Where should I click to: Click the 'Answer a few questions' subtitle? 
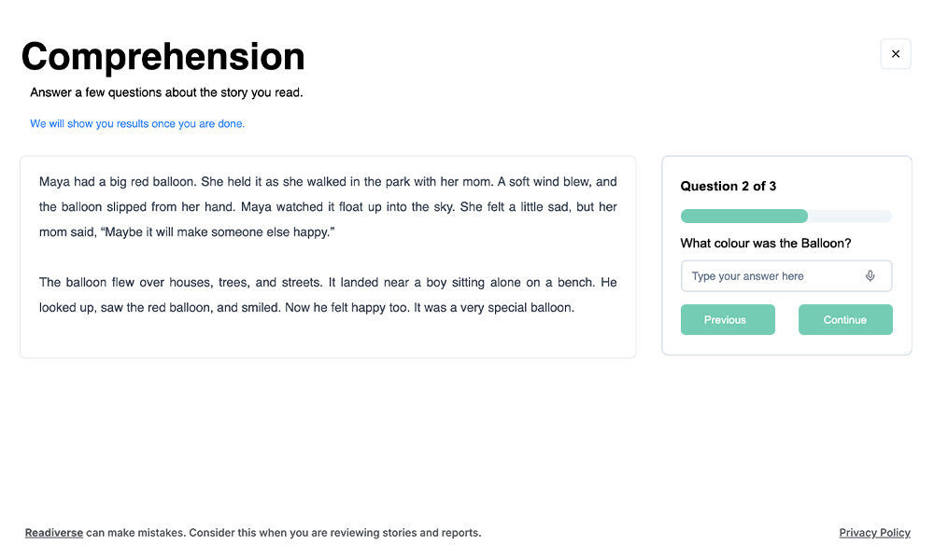tap(167, 92)
